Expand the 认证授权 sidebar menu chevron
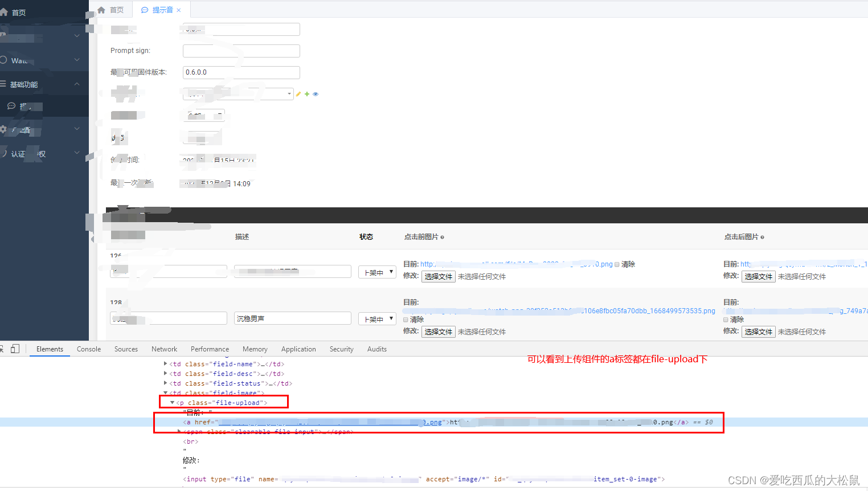 [x=77, y=153]
